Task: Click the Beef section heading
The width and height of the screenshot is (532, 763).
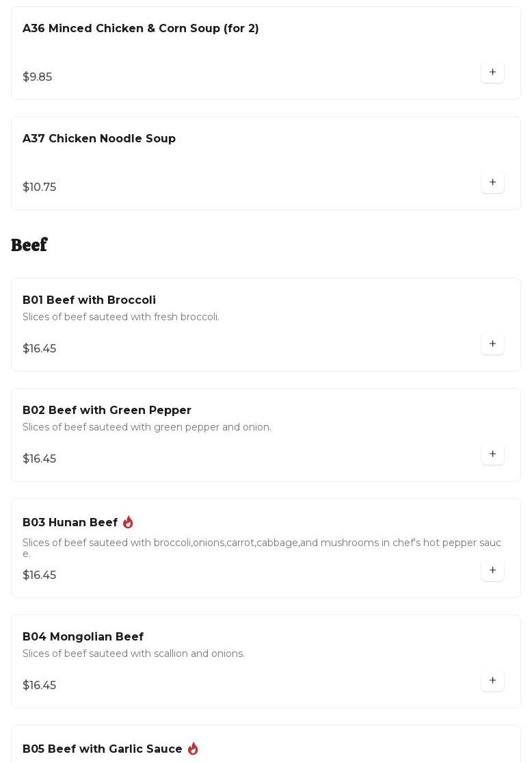Action: pos(29,245)
